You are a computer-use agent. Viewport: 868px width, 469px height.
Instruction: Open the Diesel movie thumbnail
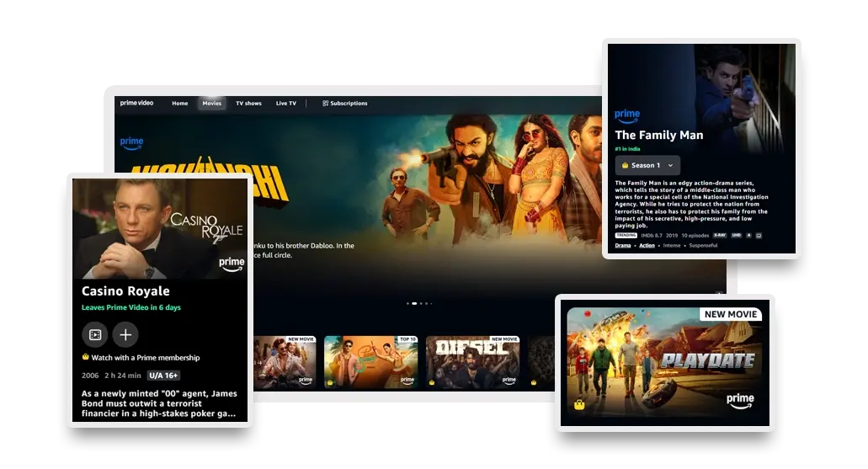point(473,361)
